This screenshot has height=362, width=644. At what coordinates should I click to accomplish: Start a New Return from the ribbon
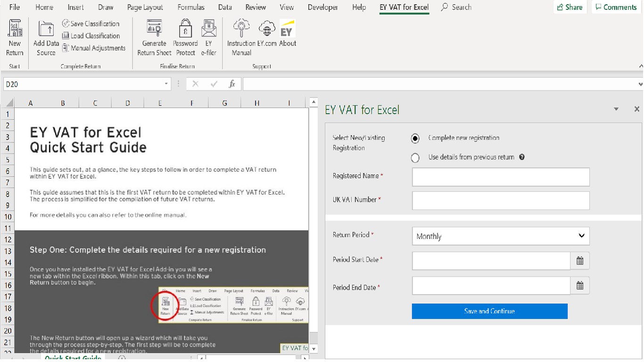pyautogui.click(x=15, y=38)
